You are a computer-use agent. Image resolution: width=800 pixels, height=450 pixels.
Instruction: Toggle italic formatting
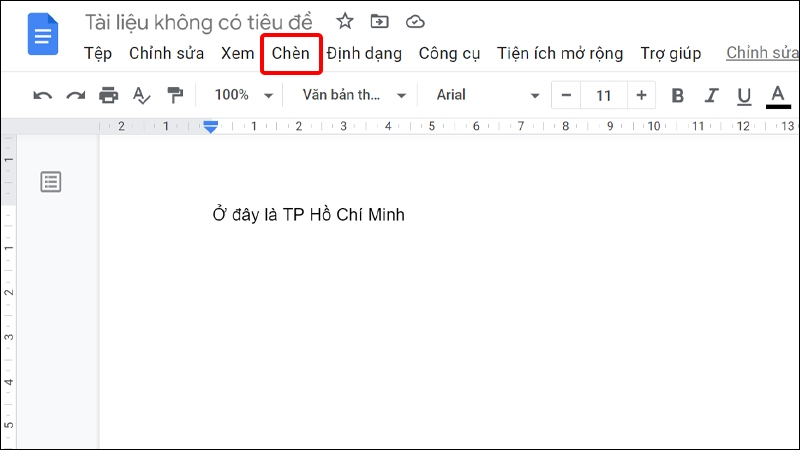click(711, 95)
